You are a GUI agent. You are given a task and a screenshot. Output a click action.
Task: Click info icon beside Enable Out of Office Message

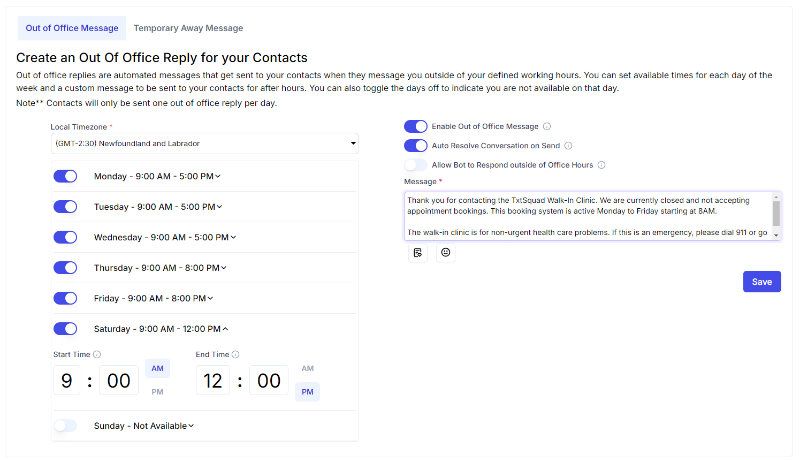(x=547, y=126)
